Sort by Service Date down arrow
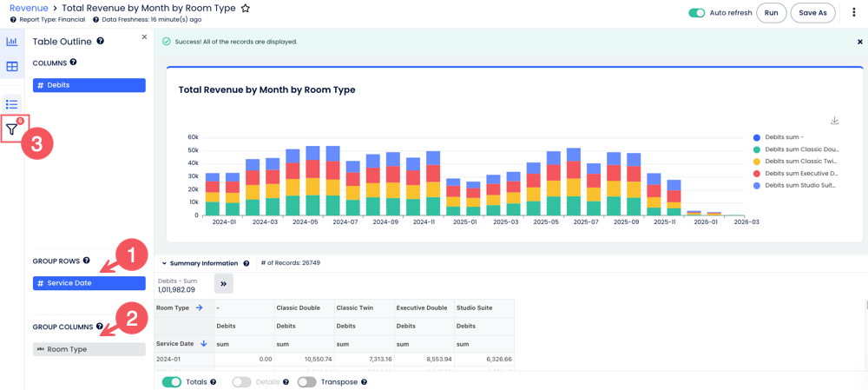 (204, 344)
